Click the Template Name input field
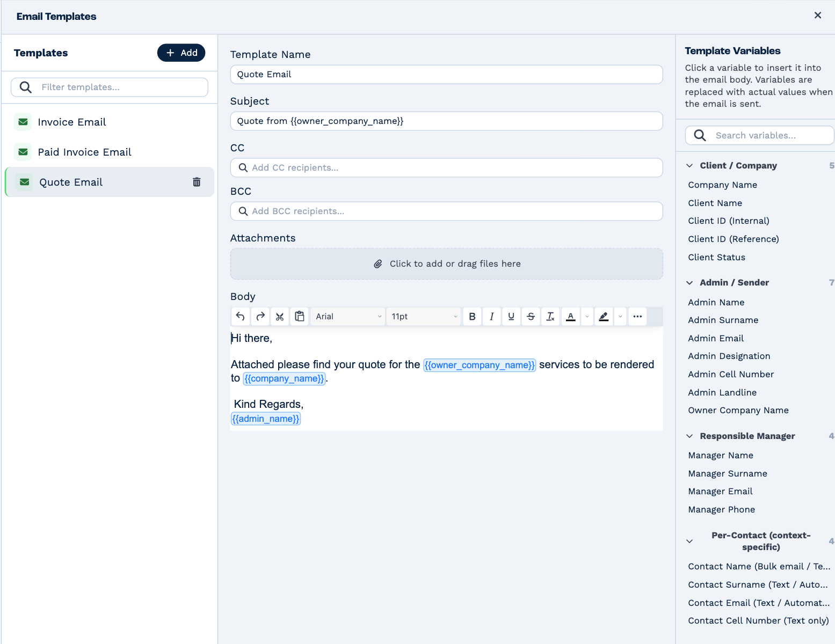Screen dimensions: 835x644 coord(446,75)
